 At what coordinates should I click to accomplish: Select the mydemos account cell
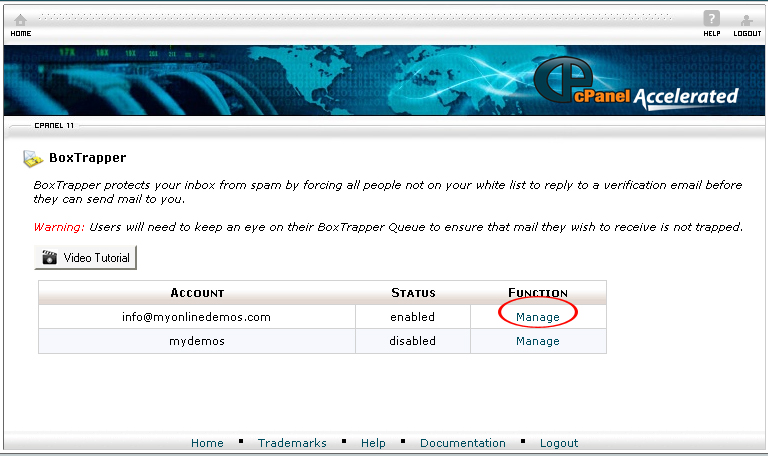(197, 341)
